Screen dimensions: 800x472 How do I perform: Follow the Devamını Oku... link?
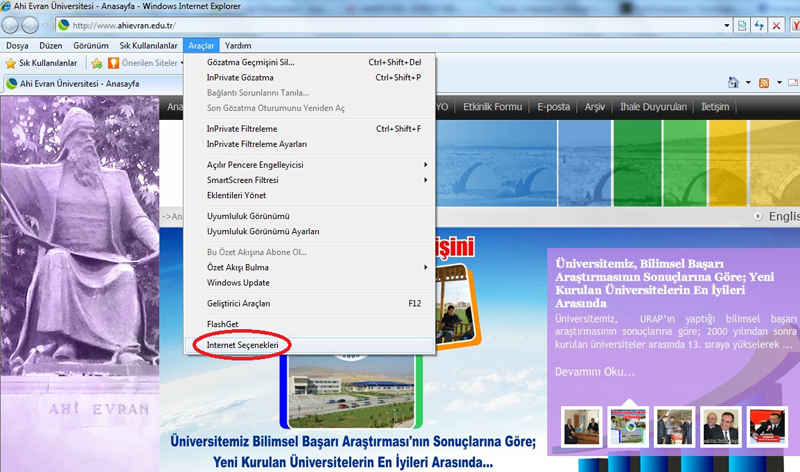pyautogui.click(x=595, y=371)
